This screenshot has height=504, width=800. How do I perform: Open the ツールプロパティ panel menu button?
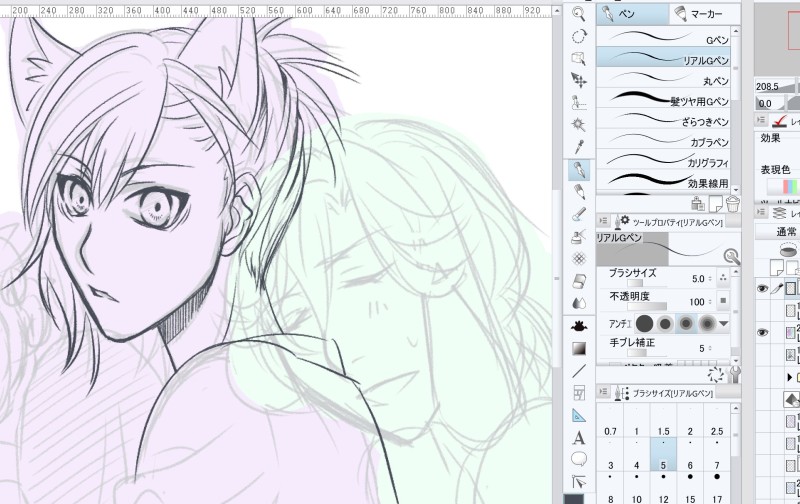coord(603,221)
